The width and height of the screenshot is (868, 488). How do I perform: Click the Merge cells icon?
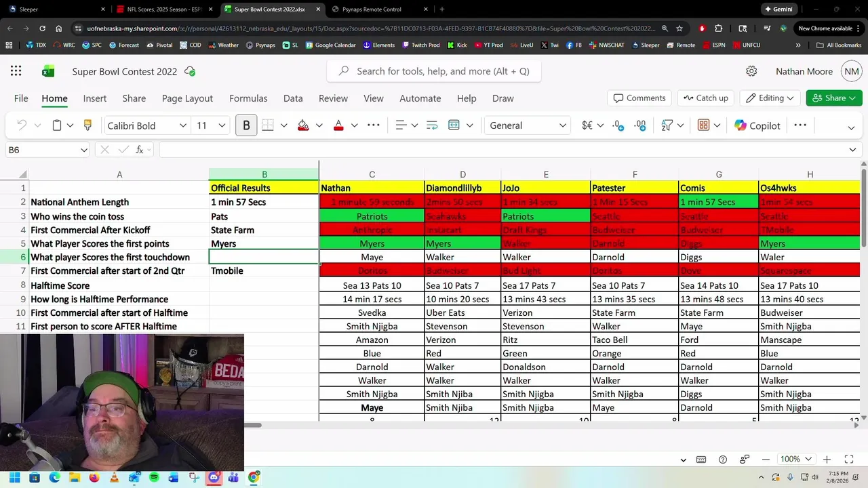pos(454,125)
